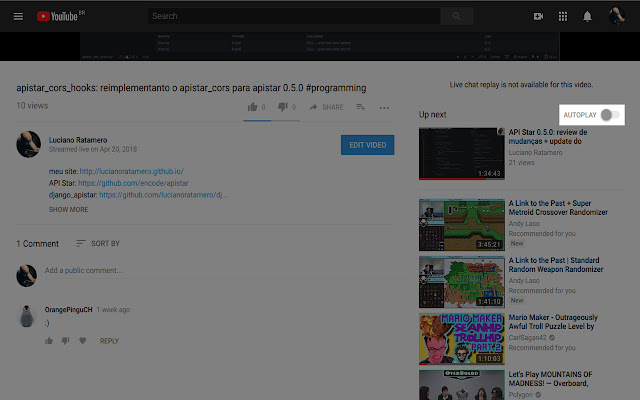
Task: Click the YouTube logo
Action: pos(60,16)
